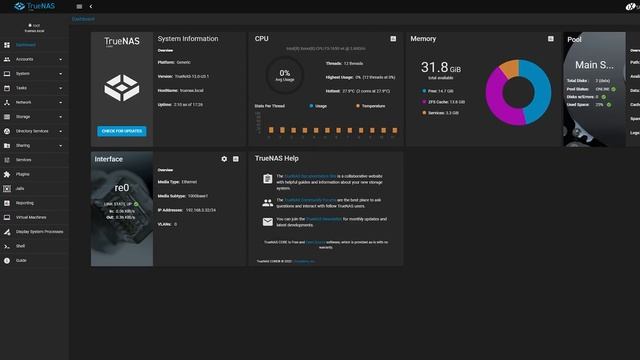Image resolution: width=640 pixels, height=360 pixels.
Task: Click the iXsystems logo at top right
Action: (632, 7)
